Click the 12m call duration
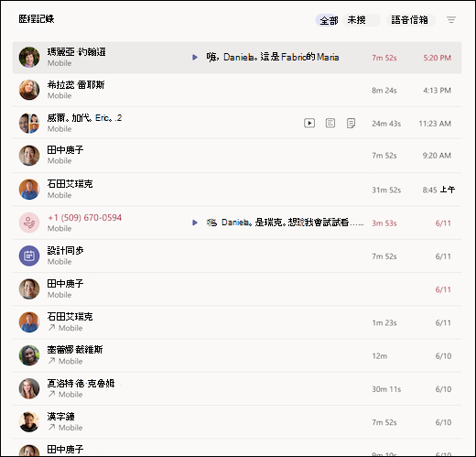This screenshot has width=476, height=457. point(380,356)
